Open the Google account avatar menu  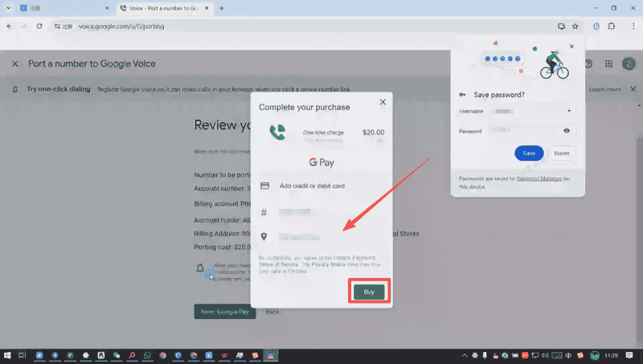coord(629,64)
